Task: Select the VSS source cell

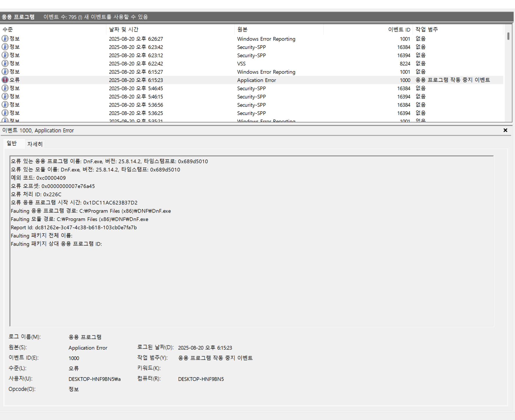Action: (x=241, y=63)
